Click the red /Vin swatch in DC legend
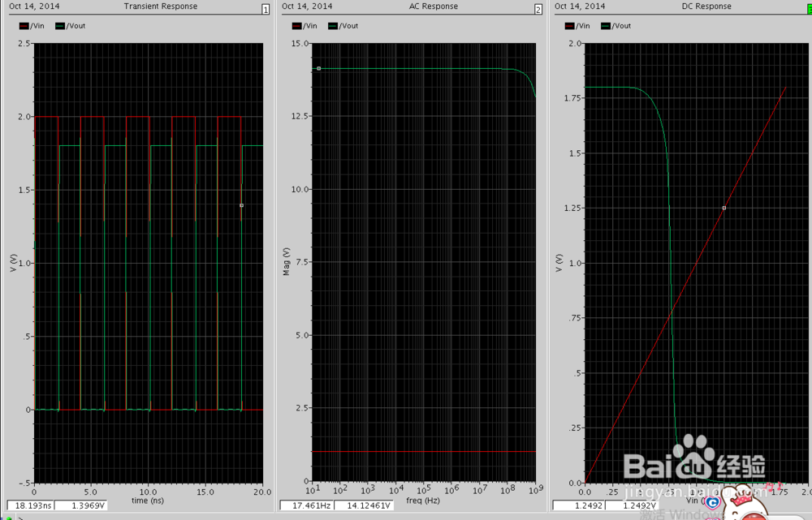 [570, 26]
